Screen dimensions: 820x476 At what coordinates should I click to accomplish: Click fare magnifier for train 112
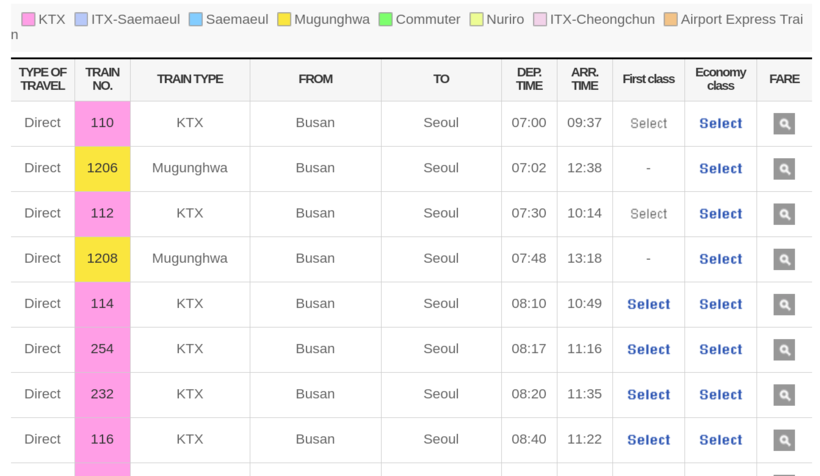click(x=784, y=214)
